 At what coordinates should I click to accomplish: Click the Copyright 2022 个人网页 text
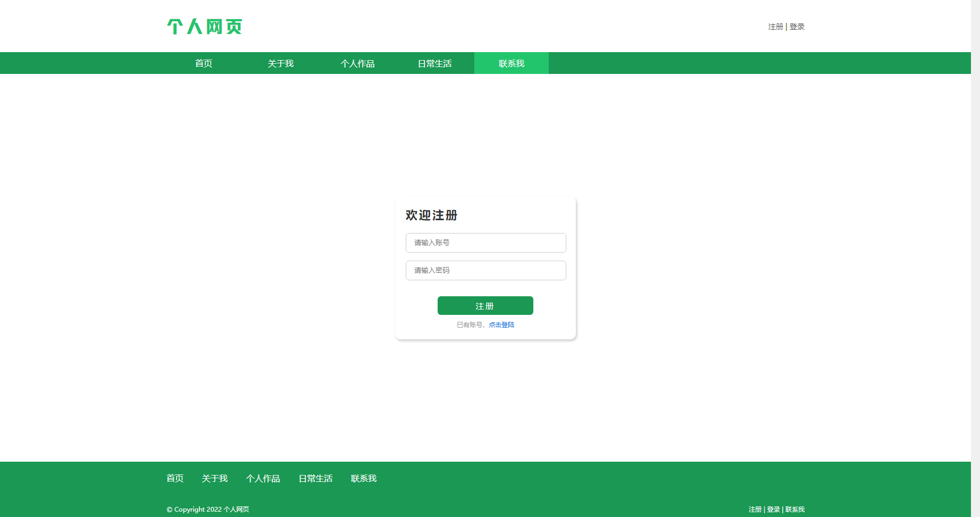pyautogui.click(x=208, y=510)
